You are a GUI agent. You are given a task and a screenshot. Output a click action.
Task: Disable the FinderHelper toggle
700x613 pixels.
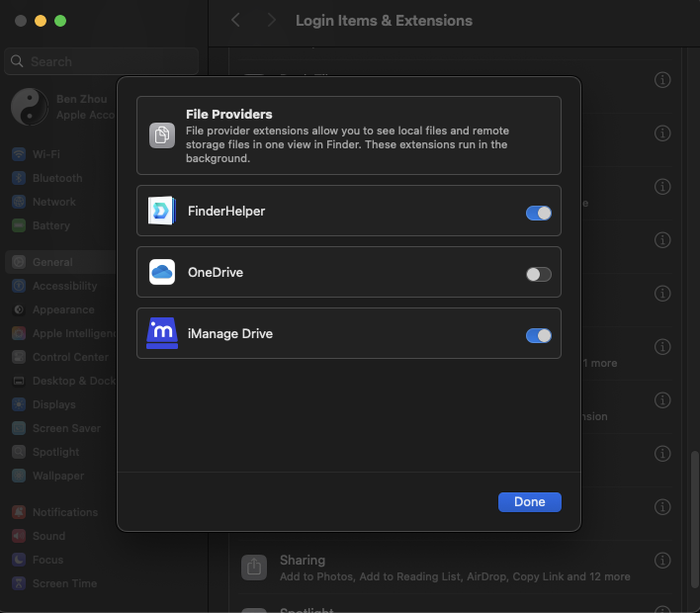point(539,213)
